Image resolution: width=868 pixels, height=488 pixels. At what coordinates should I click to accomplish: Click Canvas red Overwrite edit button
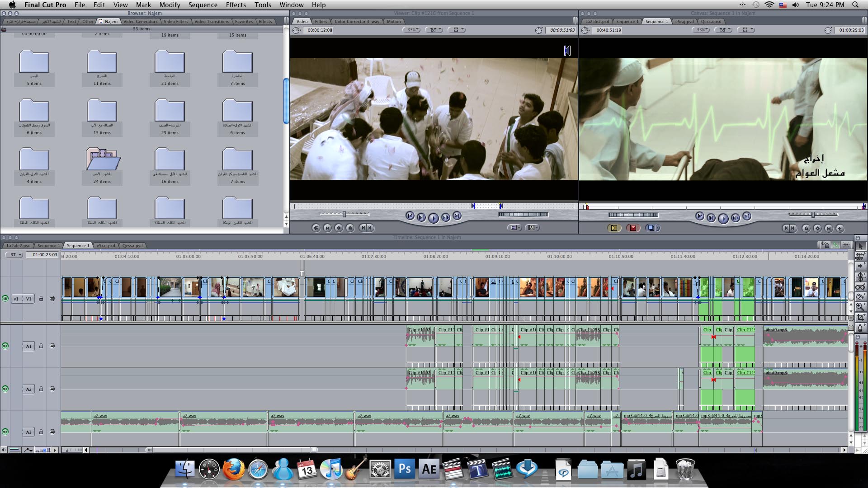[x=633, y=228]
